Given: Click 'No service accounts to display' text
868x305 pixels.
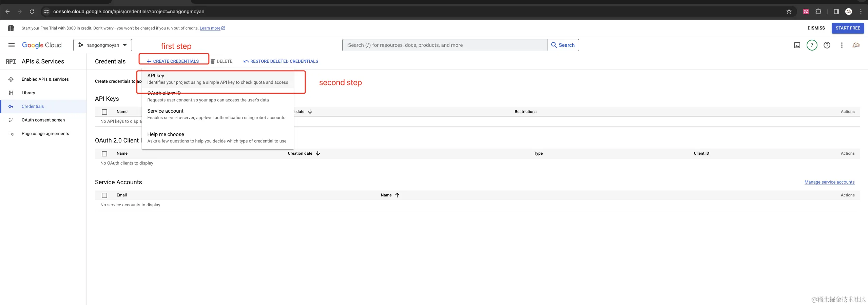Looking at the screenshot, I should point(130,205).
